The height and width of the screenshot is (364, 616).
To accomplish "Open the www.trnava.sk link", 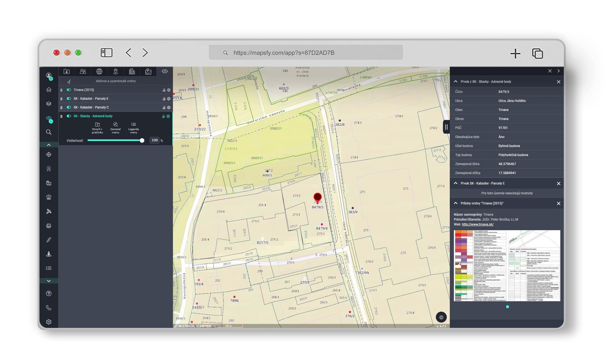I will (477, 224).
